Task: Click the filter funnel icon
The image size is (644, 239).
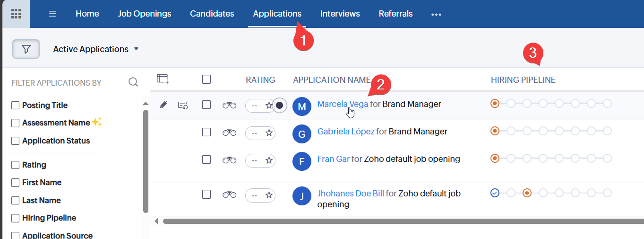Action: coord(26,49)
